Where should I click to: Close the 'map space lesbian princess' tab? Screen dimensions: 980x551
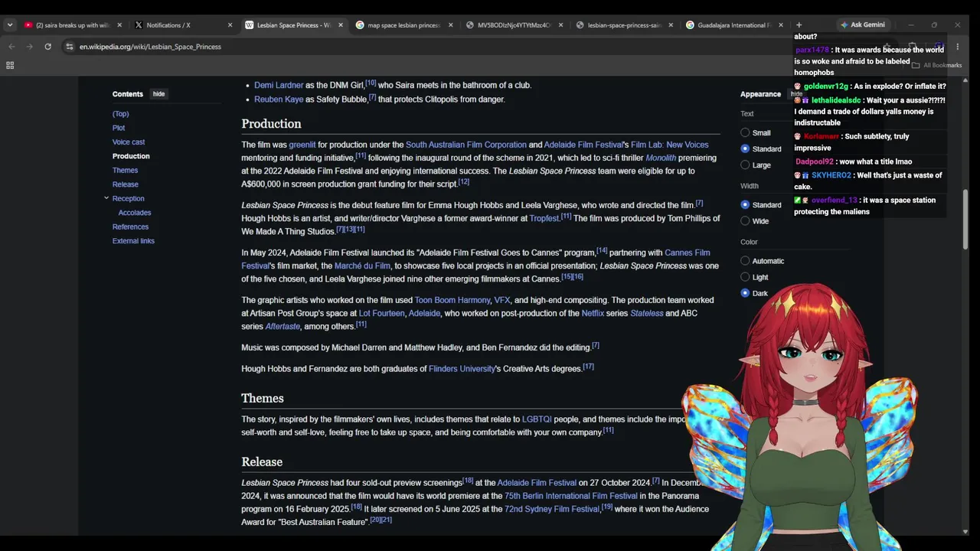click(x=450, y=25)
